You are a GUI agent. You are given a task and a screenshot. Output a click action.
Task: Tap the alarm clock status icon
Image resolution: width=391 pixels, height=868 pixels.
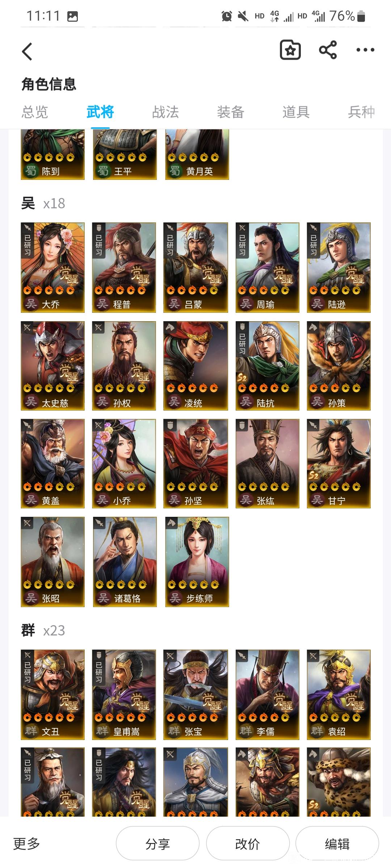click(227, 16)
